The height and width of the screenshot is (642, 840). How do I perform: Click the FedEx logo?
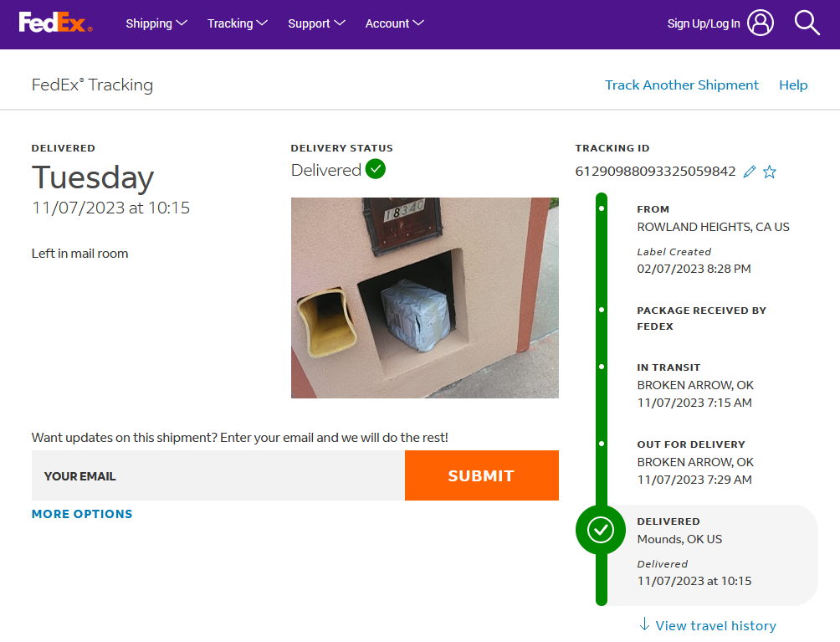tap(55, 23)
